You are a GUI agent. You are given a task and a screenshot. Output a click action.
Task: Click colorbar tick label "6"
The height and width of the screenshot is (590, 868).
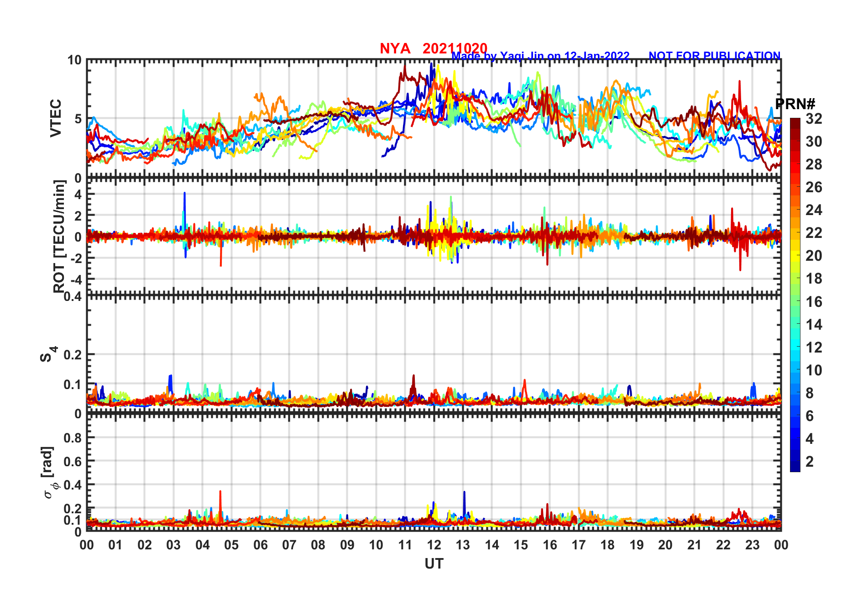810,416
